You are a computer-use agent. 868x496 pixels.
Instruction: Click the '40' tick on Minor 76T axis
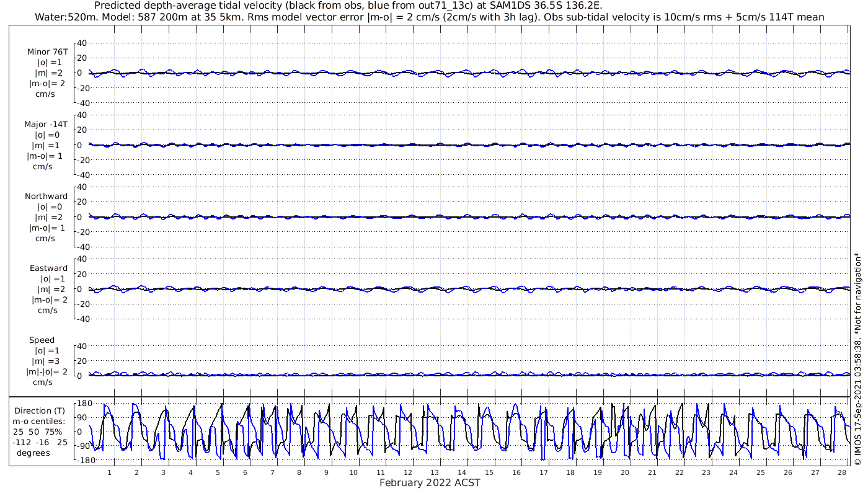click(82, 43)
